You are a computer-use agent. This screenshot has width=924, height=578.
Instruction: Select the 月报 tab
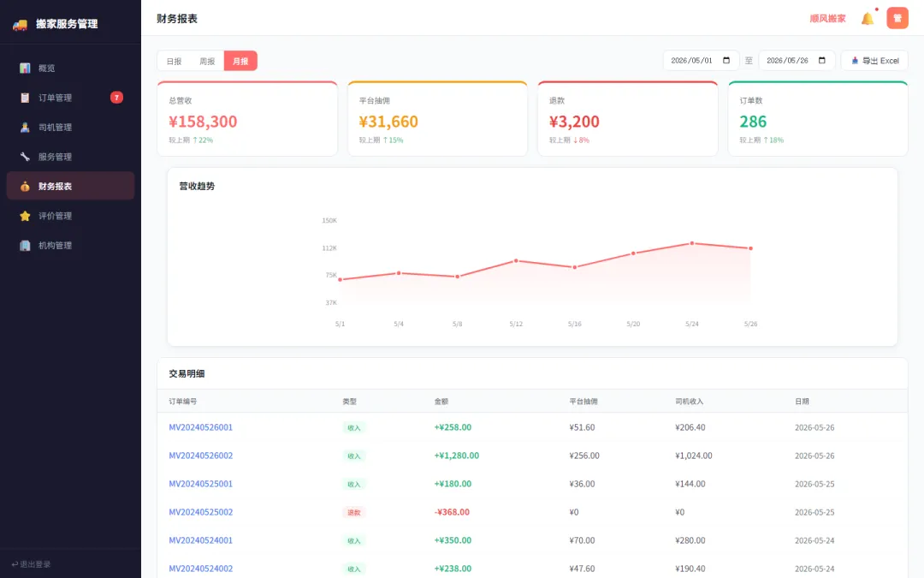[240, 61]
